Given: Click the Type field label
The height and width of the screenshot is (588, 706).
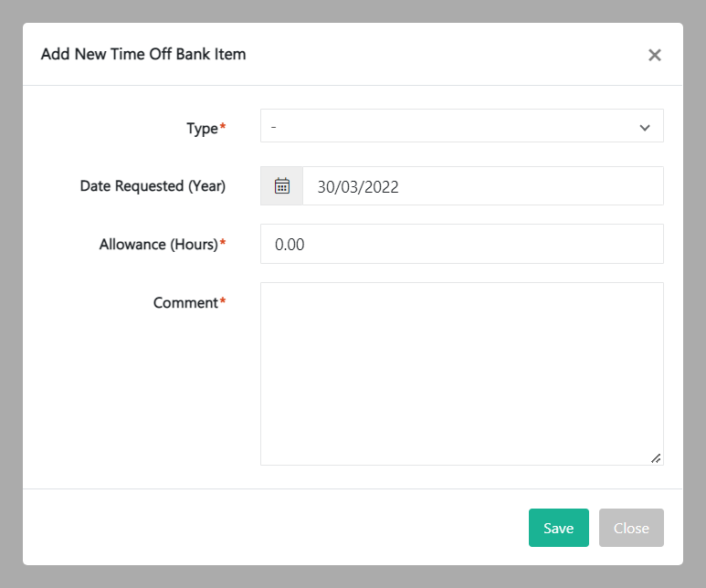Looking at the screenshot, I should pos(202,129).
